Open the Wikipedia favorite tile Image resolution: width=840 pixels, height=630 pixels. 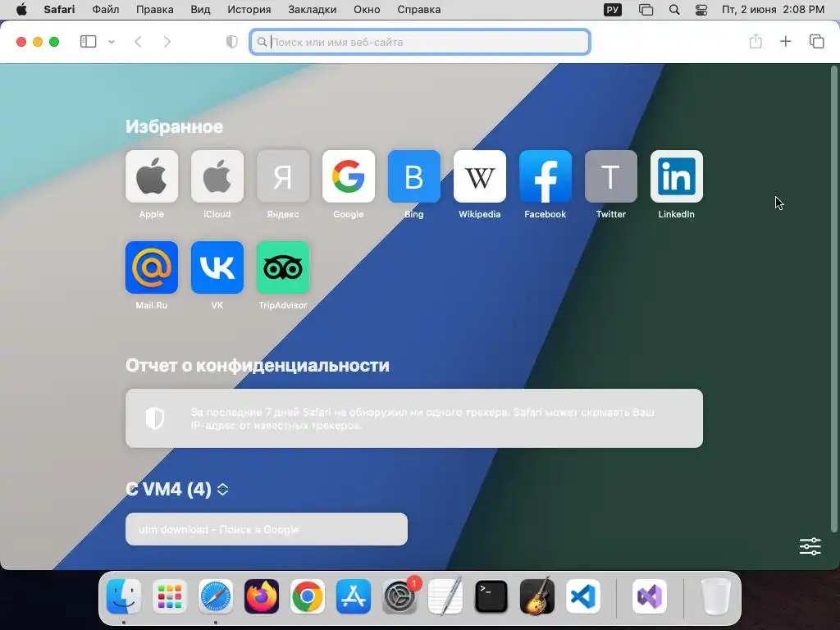point(479,176)
